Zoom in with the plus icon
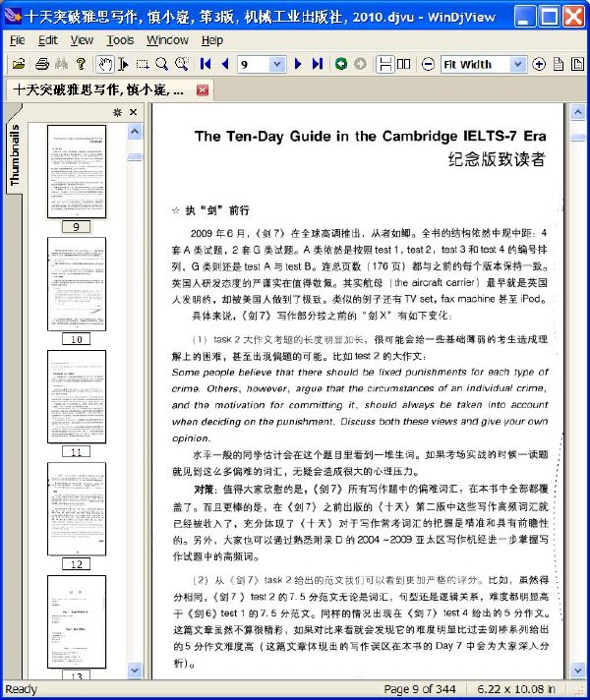This screenshot has height=700, width=590. [539, 64]
